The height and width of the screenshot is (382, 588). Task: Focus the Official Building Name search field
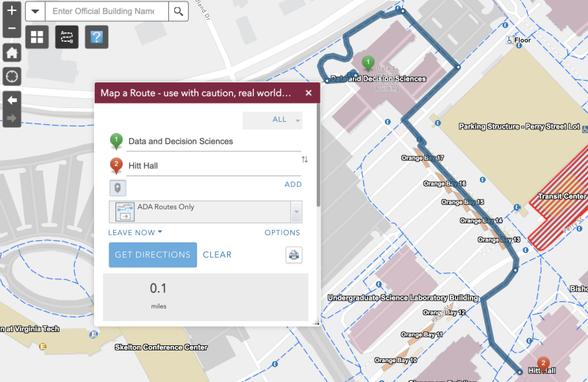click(x=107, y=11)
